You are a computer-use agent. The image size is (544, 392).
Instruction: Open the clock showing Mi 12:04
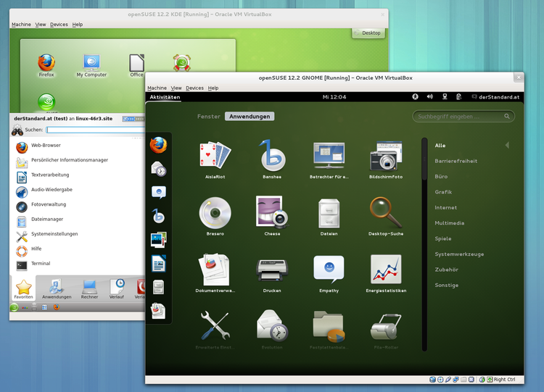(334, 96)
